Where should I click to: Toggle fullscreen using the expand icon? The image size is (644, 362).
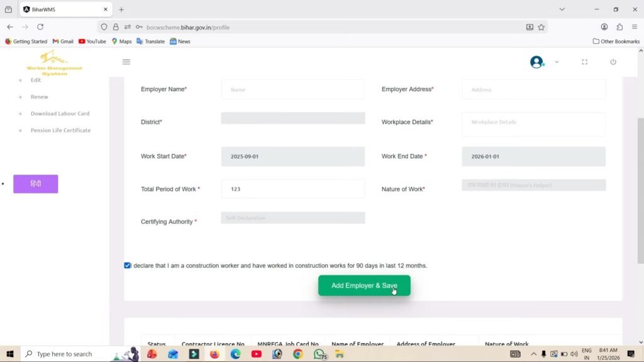pyautogui.click(x=584, y=62)
